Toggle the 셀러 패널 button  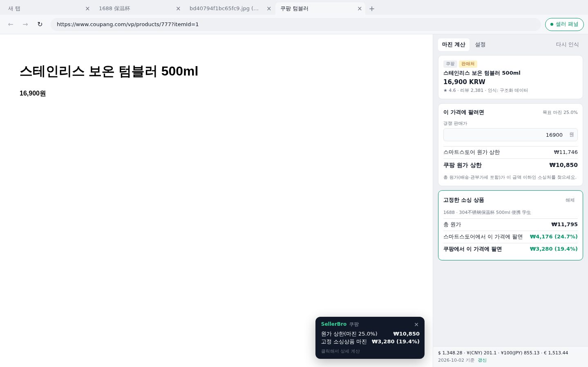(x=564, y=24)
